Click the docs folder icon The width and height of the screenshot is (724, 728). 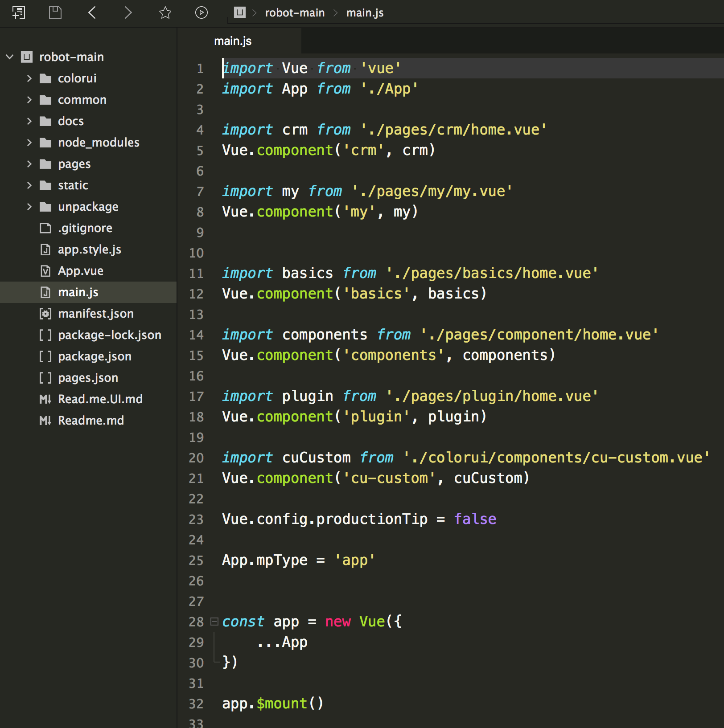[x=45, y=121]
